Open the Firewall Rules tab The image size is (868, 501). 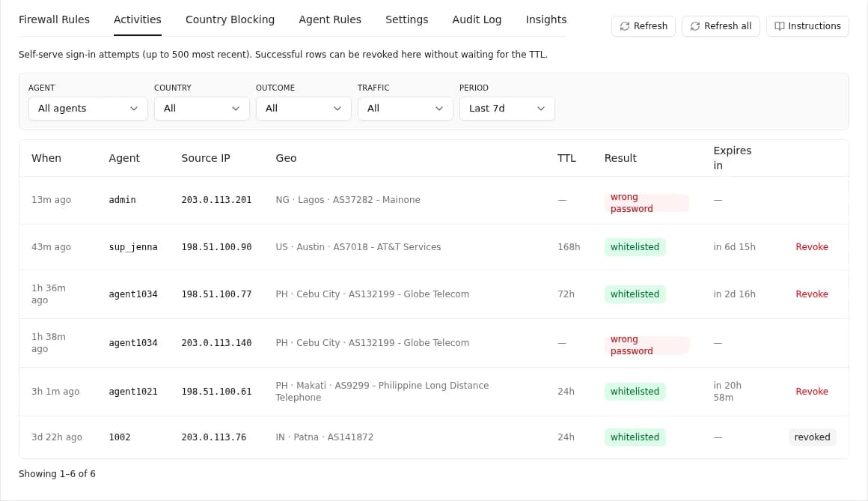click(54, 19)
